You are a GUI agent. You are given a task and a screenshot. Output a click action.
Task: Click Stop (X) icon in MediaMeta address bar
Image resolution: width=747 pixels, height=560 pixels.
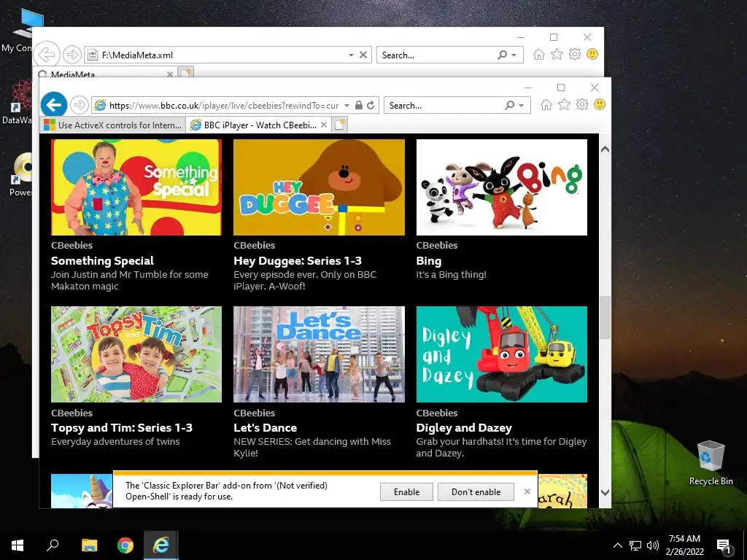(x=363, y=55)
